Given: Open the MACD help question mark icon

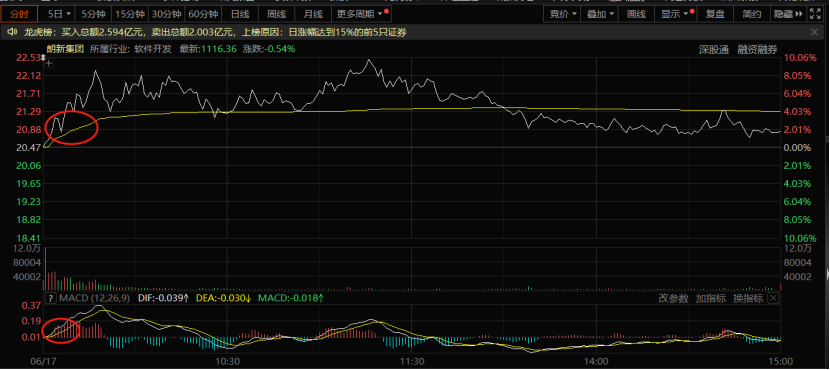Looking at the screenshot, I should (x=50, y=299).
